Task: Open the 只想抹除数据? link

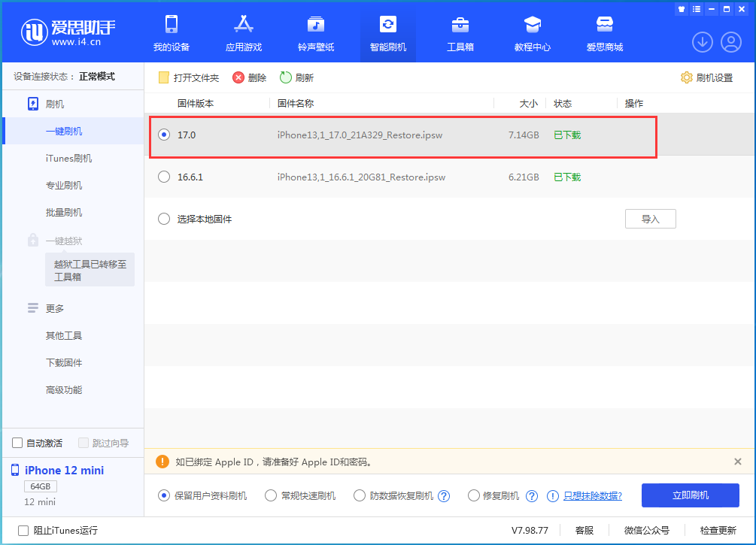Action: pyautogui.click(x=593, y=496)
